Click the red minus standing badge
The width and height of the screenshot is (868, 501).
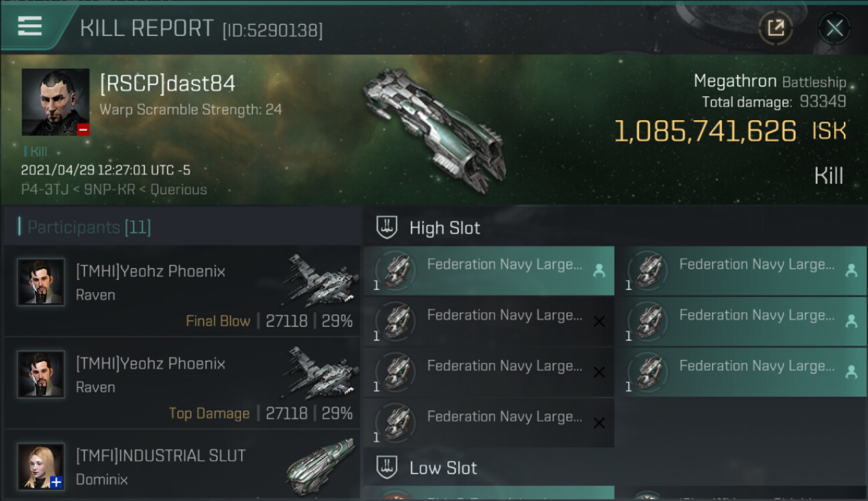click(x=83, y=130)
